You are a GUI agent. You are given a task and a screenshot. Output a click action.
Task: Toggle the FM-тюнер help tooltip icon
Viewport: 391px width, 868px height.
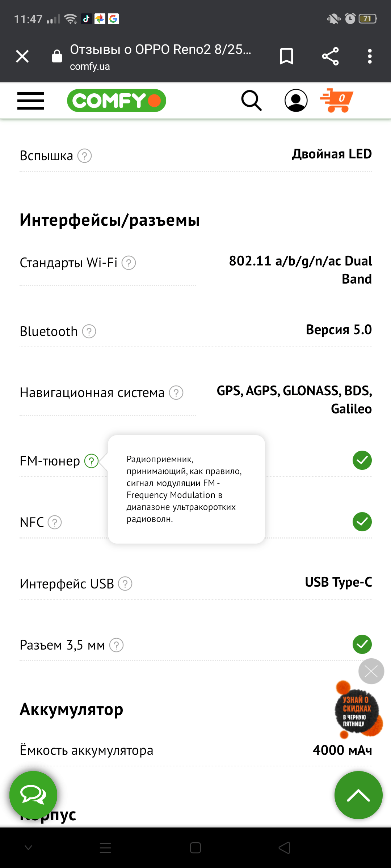tap(91, 461)
